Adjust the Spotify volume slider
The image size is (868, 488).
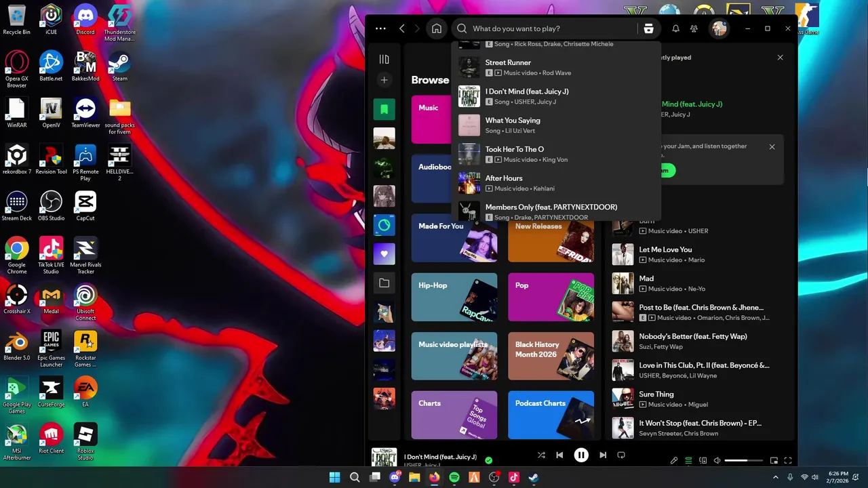click(744, 461)
